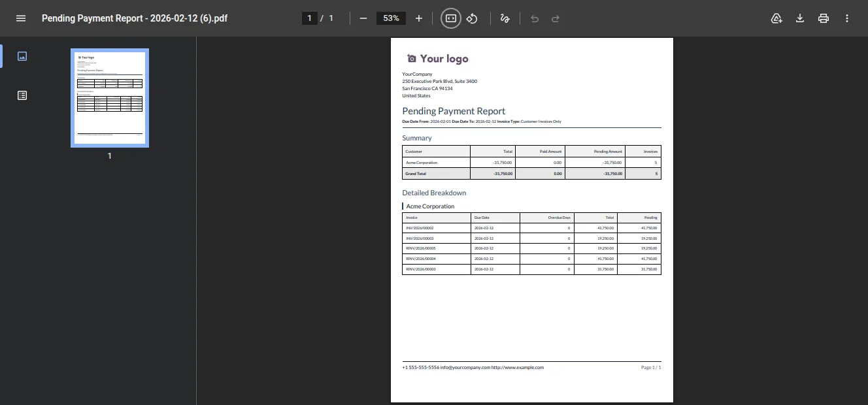Click footer contact line with info@yourcompany.com
The image size is (868, 405).
(473, 367)
